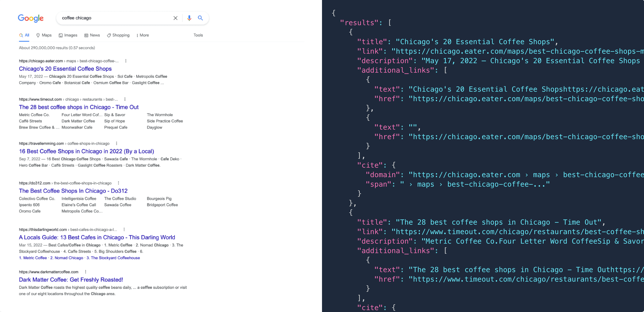Click 'Sip & Savor' list entry
Screen dimensions: 644x312
point(115,115)
